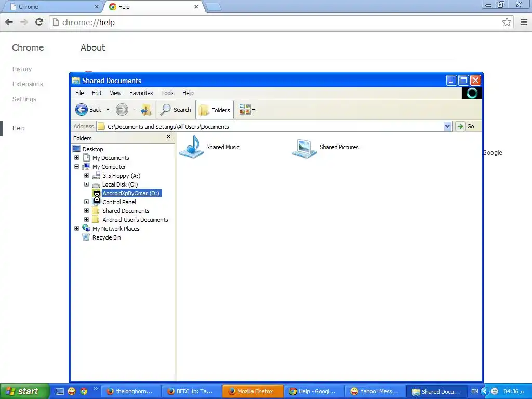The height and width of the screenshot is (399, 532).
Task: Open History in Chrome sidebar
Action: coord(22,69)
